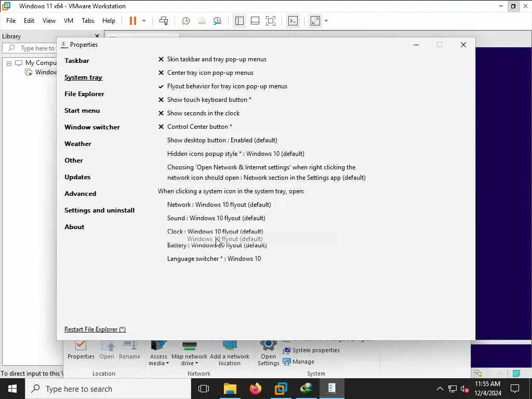Take a snapshot using the clock icon
The image size is (532, 399).
[185, 21]
